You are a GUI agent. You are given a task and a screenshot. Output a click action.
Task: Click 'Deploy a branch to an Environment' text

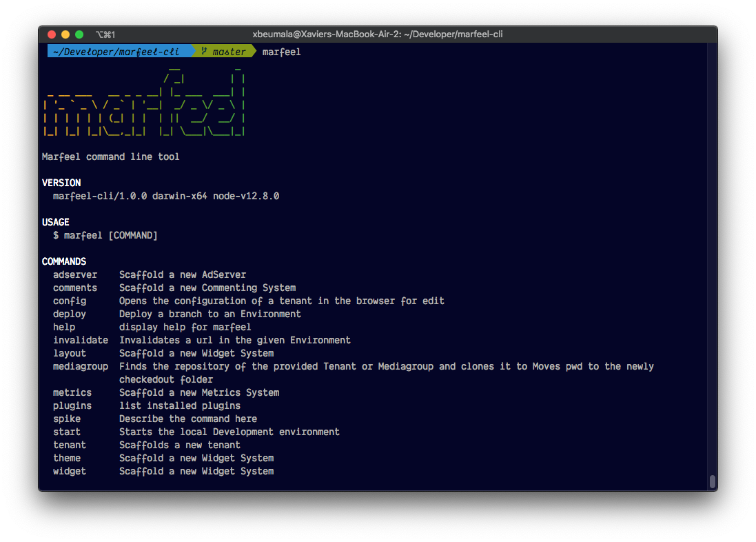pos(210,314)
